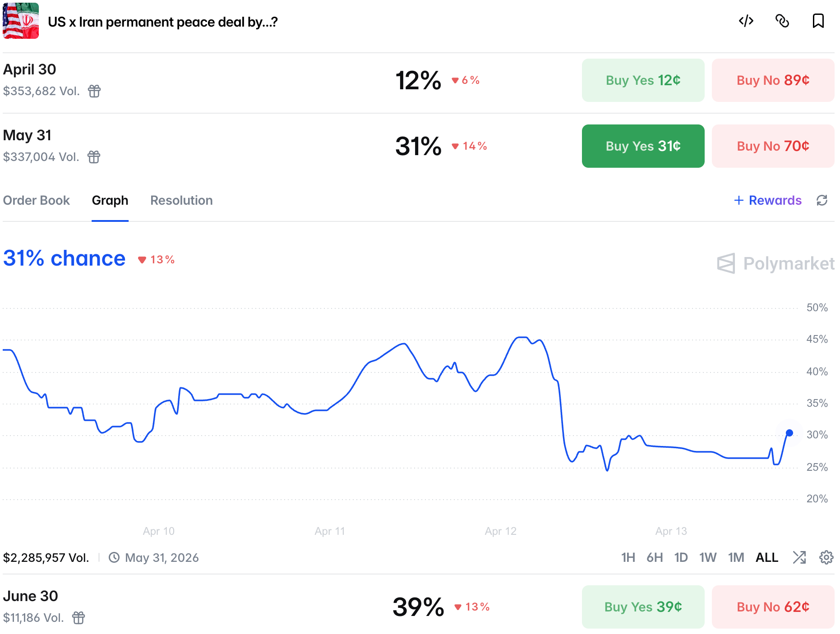Screen dimensions: 840x634
Task: Click Buy No 89¢ for April 30
Action: 773,80
